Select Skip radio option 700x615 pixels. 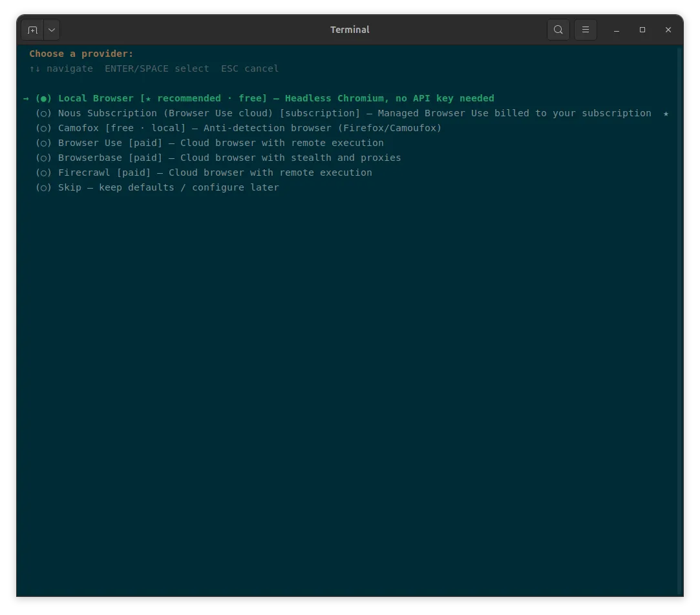tap(43, 187)
